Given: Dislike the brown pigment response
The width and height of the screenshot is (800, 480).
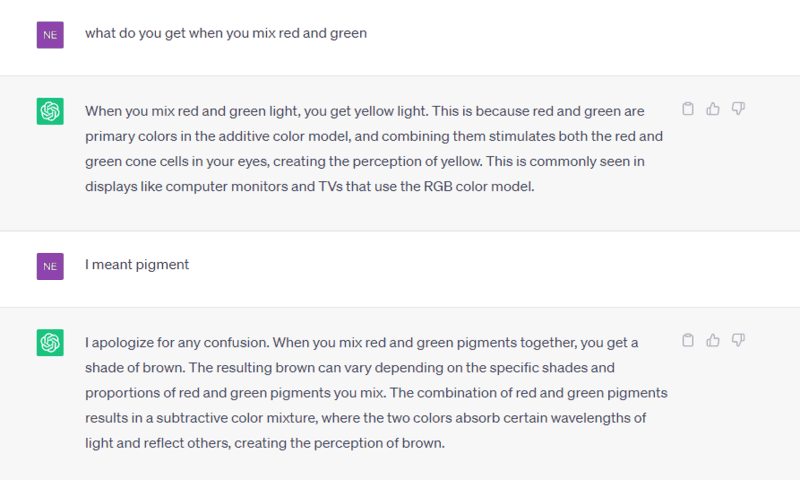Looking at the screenshot, I should pyautogui.click(x=738, y=340).
